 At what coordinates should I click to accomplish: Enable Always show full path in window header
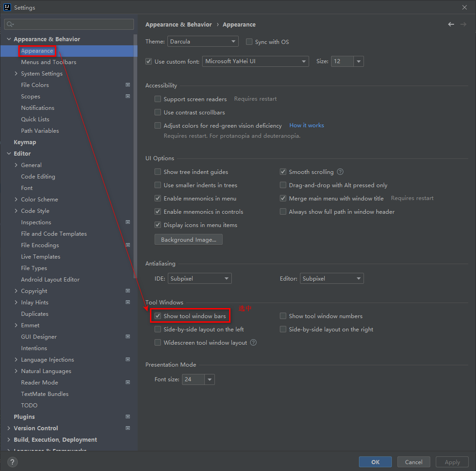(x=283, y=211)
